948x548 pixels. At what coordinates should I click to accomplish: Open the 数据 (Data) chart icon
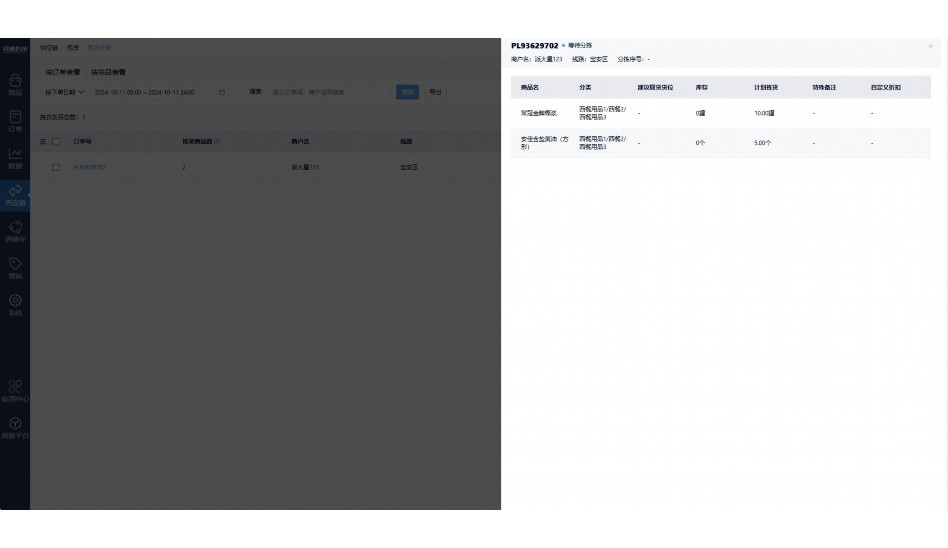pos(15,157)
